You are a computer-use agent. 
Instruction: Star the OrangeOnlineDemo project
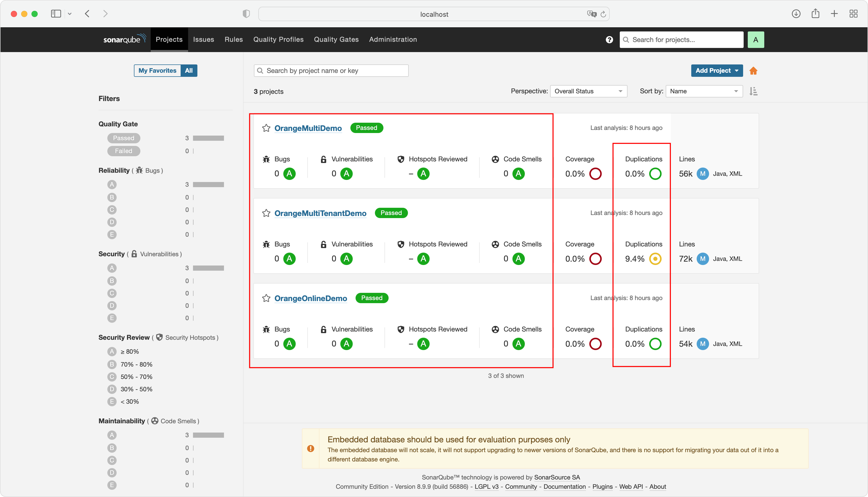pyautogui.click(x=266, y=298)
